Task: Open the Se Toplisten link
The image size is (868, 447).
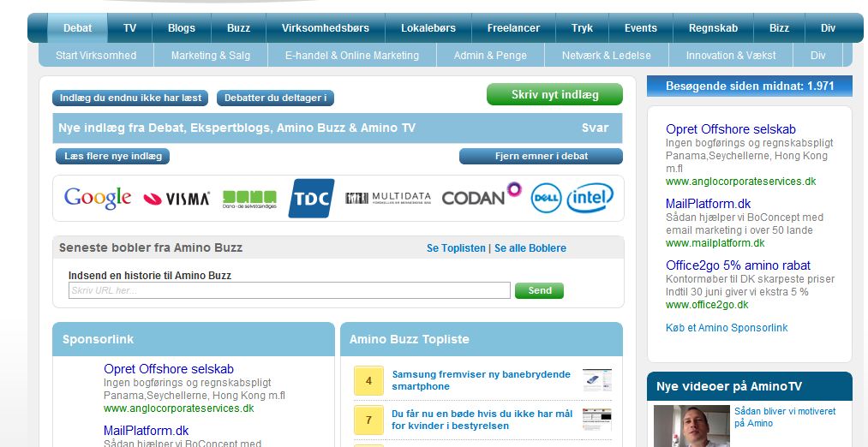Action: click(456, 248)
